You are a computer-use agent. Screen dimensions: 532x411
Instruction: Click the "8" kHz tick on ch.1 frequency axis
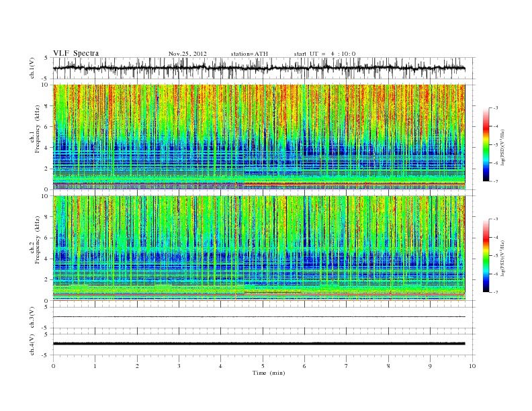(x=47, y=106)
